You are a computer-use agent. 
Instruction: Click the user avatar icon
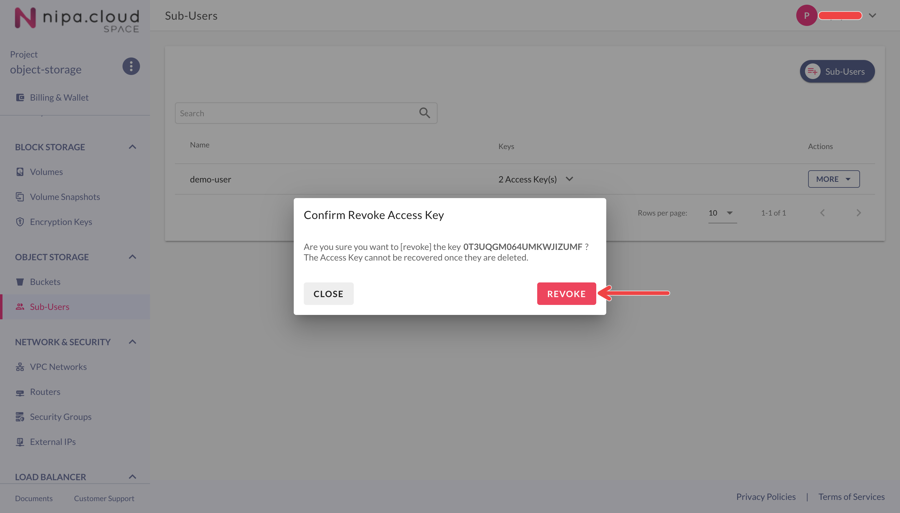coord(806,16)
